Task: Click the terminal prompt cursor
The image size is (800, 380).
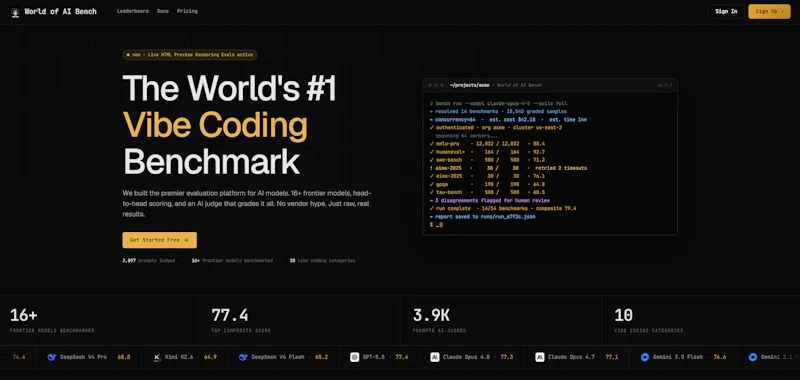Action: point(440,225)
